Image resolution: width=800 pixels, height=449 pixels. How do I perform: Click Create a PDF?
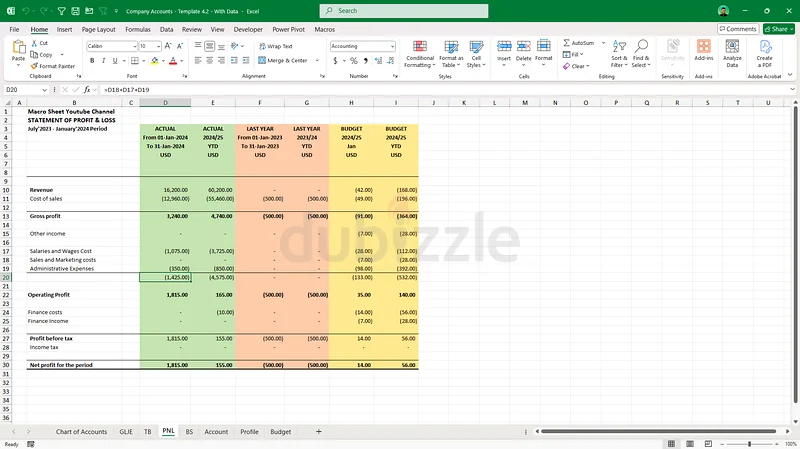764,54
